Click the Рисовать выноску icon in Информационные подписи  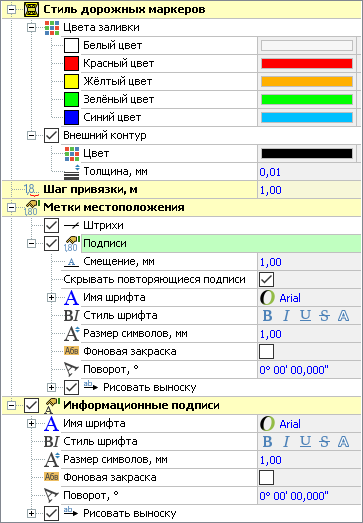coord(71,513)
